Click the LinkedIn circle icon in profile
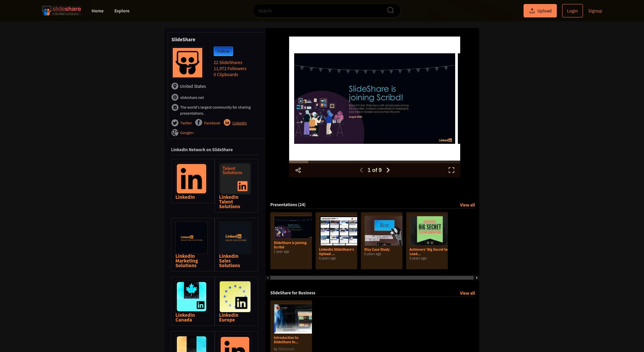 [x=227, y=123]
